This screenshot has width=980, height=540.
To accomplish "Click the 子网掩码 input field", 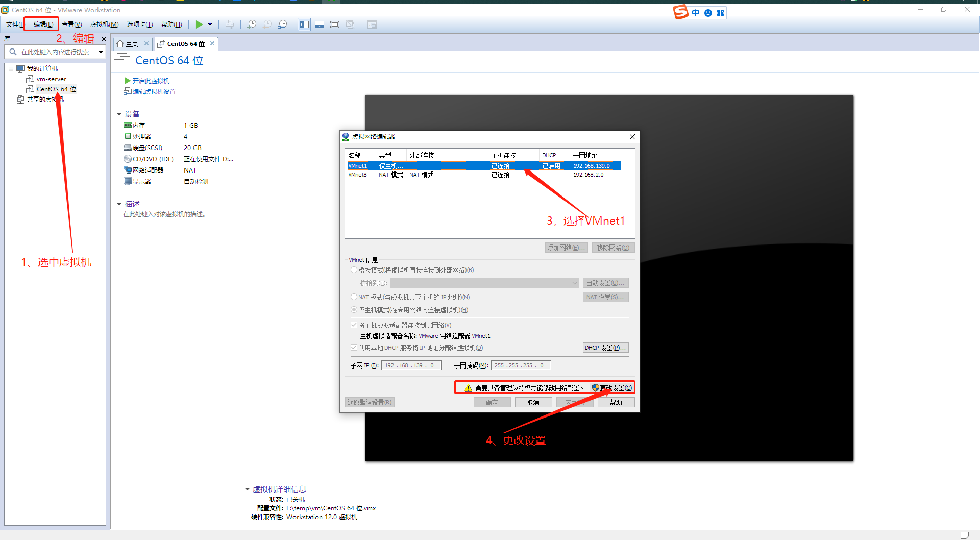I will [x=521, y=365].
